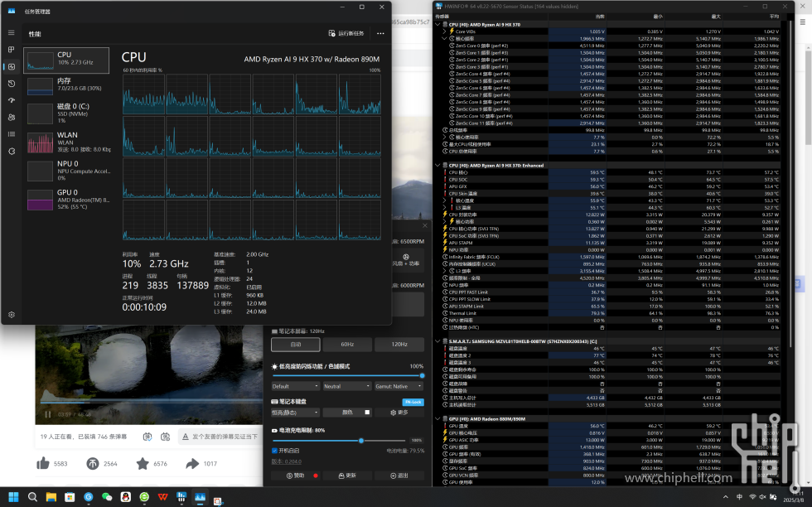Open Processes page icon in Task Manager sidebar
Image resolution: width=812 pixels, height=507 pixels.
12,50
